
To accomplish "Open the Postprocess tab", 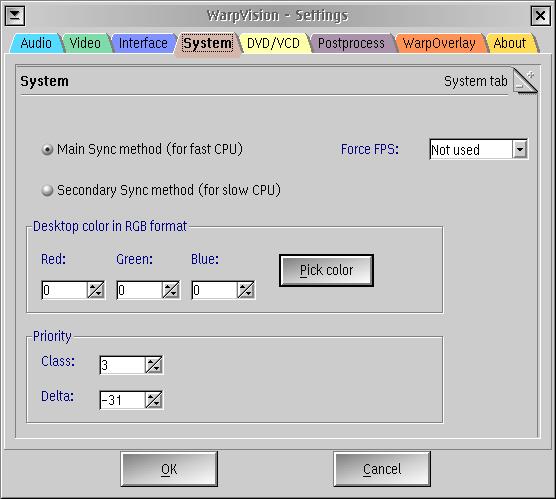I will (351, 43).
